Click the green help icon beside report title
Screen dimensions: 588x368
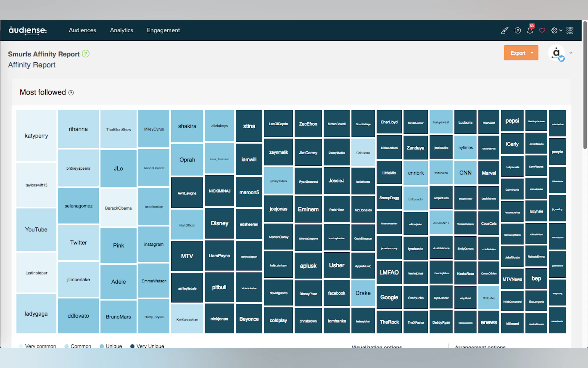click(x=86, y=54)
